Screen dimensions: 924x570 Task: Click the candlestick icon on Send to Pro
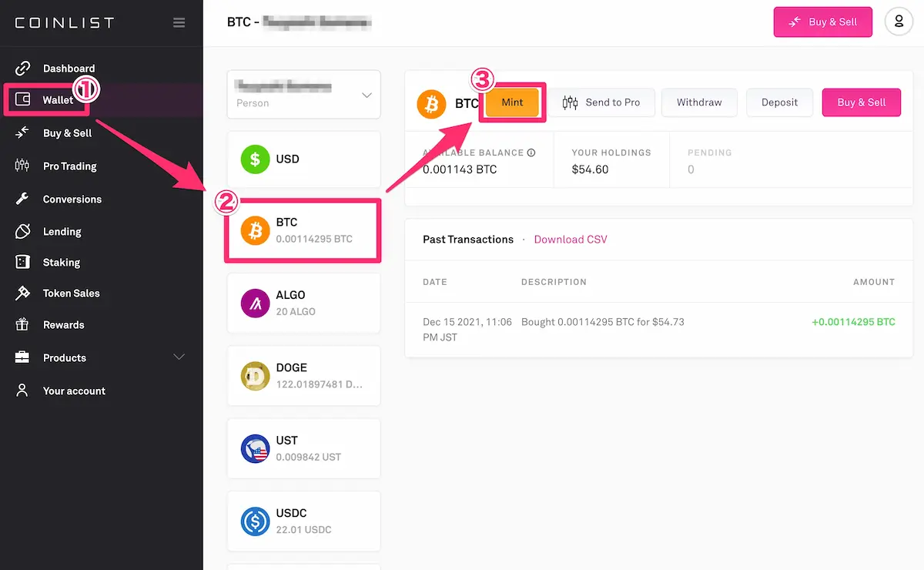(x=570, y=102)
